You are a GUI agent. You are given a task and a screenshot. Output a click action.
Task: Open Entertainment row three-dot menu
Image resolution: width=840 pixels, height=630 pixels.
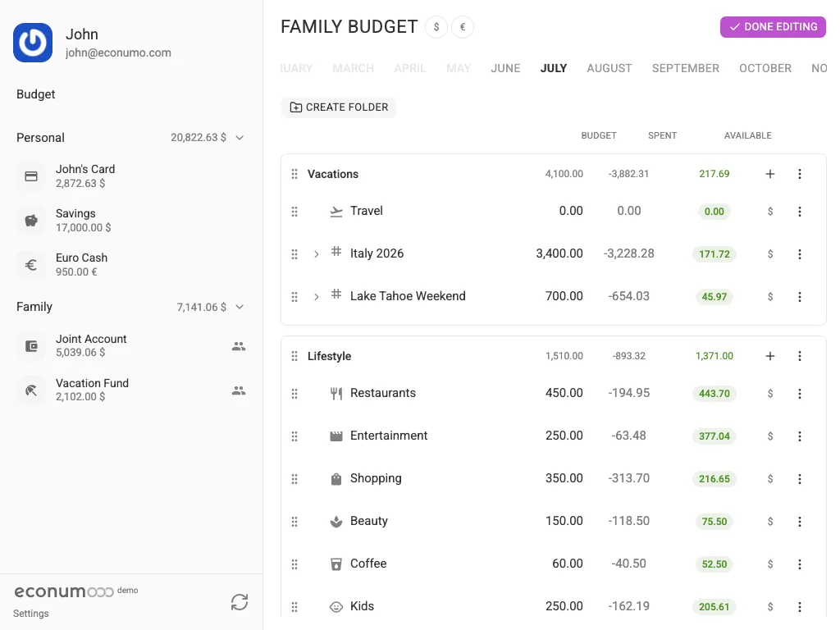pos(799,436)
